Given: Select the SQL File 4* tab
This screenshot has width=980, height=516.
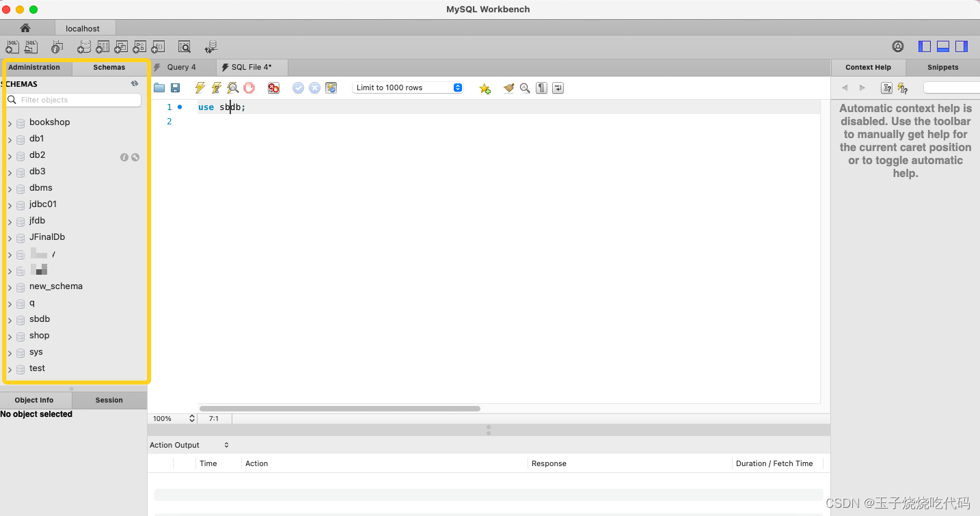Looking at the screenshot, I should point(251,67).
